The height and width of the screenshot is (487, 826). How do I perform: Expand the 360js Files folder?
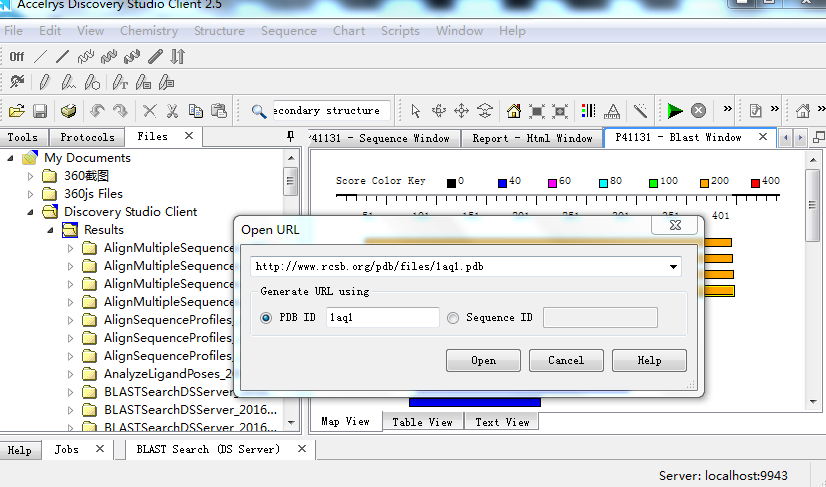(30, 194)
